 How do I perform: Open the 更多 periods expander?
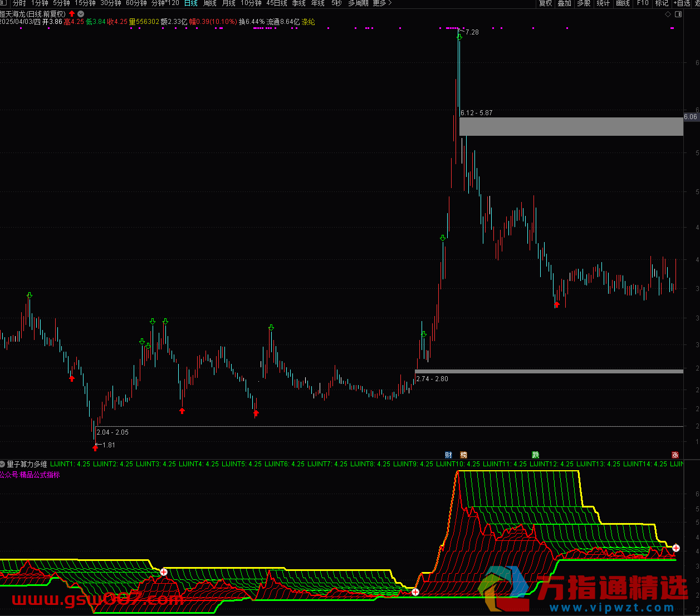coord(382,3)
